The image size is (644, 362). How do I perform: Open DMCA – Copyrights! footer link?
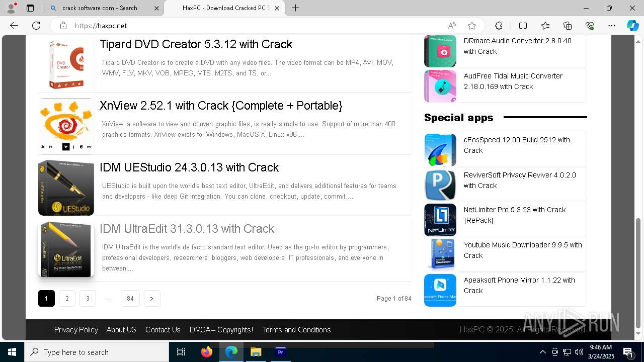[221, 330]
